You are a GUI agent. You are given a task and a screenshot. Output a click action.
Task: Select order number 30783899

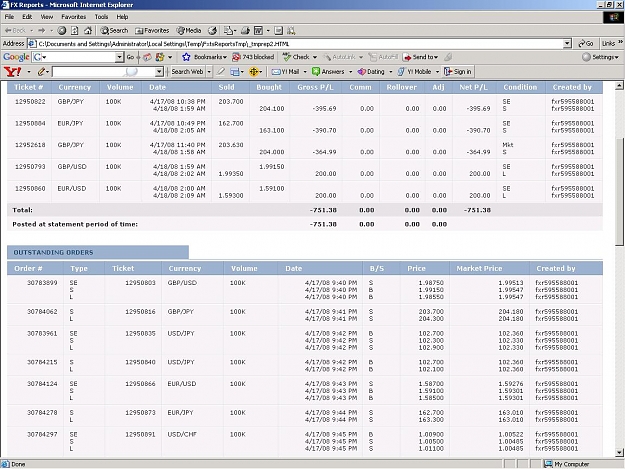coord(42,283)
